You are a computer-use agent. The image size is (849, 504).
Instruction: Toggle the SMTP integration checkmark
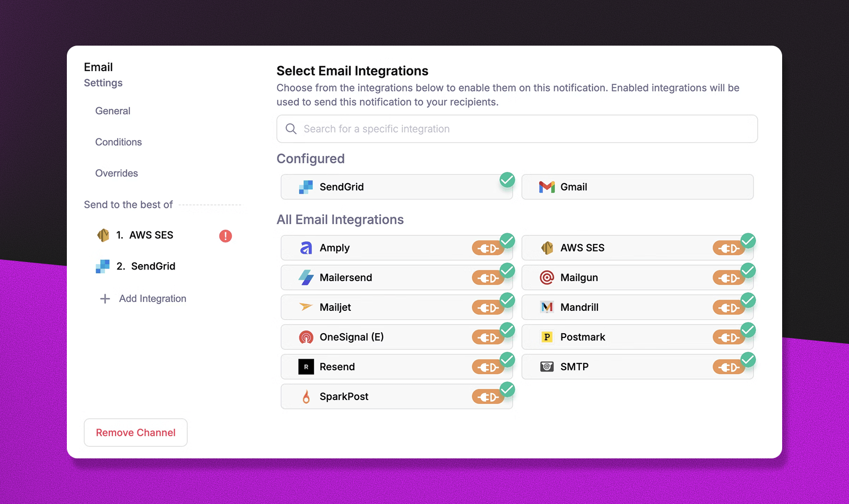coord(748,360)
